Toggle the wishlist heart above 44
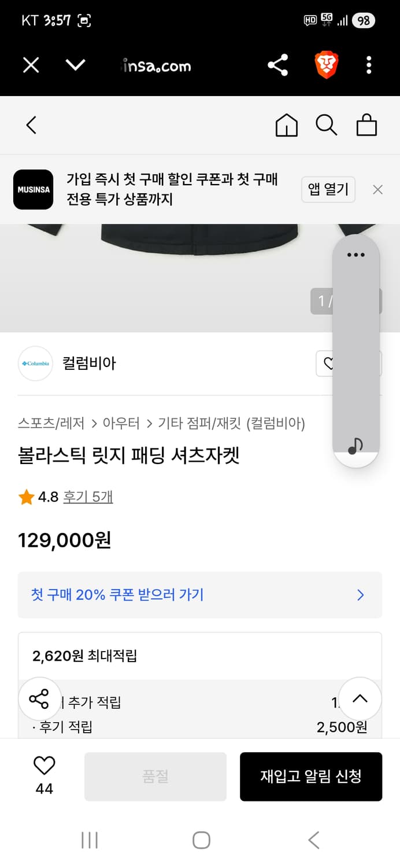Viewport: 400px width, 868px height. pos(44,766)
